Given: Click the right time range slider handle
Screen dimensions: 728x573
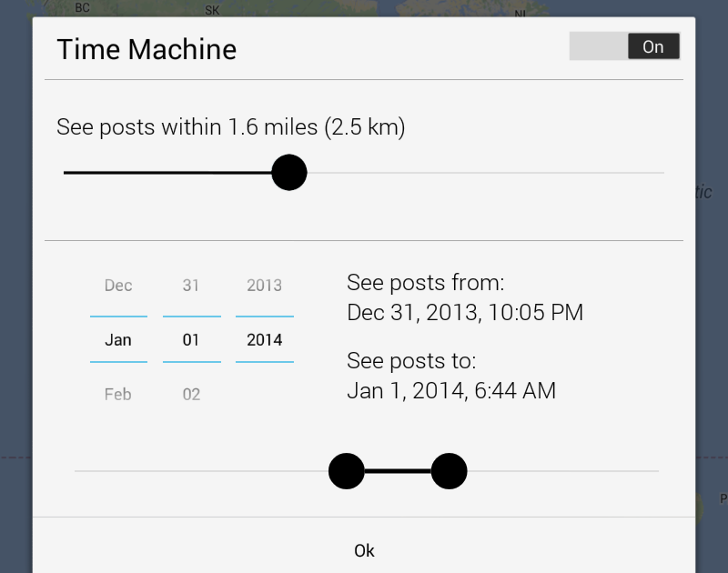Looking at the screenshot, I should [449, 471].
